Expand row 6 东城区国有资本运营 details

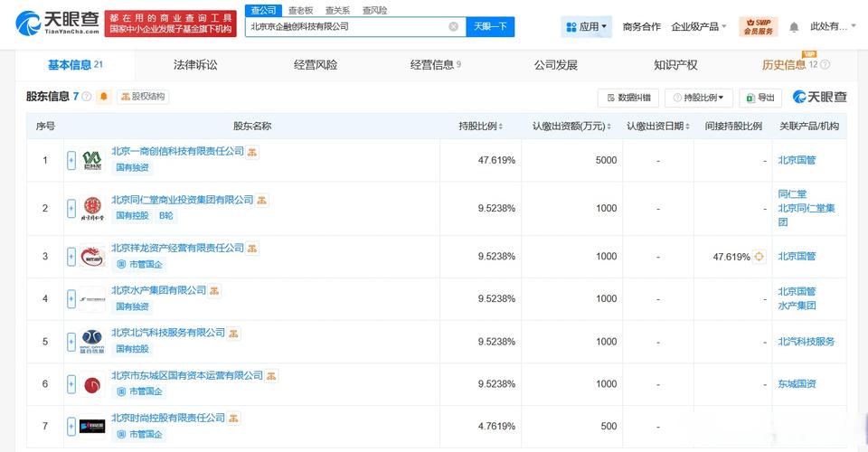(71, 384)
